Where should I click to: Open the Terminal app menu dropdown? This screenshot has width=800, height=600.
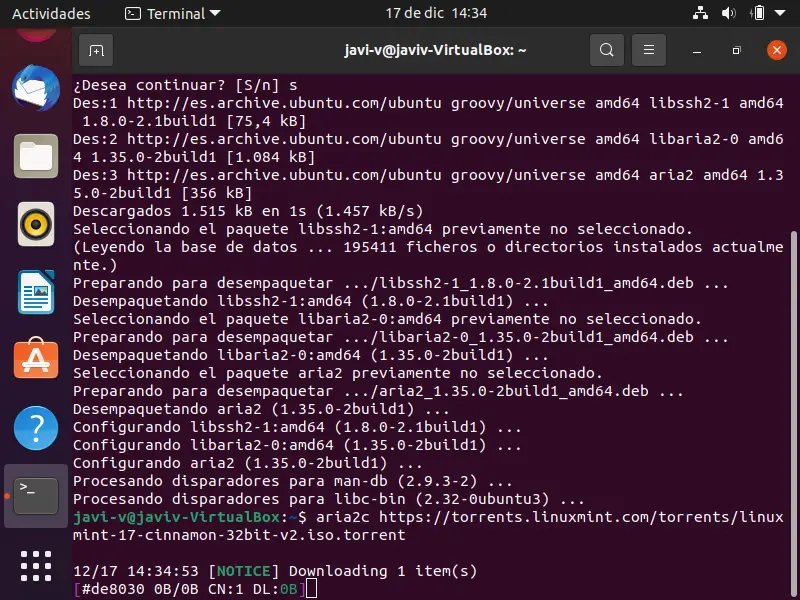click(173, 13)
